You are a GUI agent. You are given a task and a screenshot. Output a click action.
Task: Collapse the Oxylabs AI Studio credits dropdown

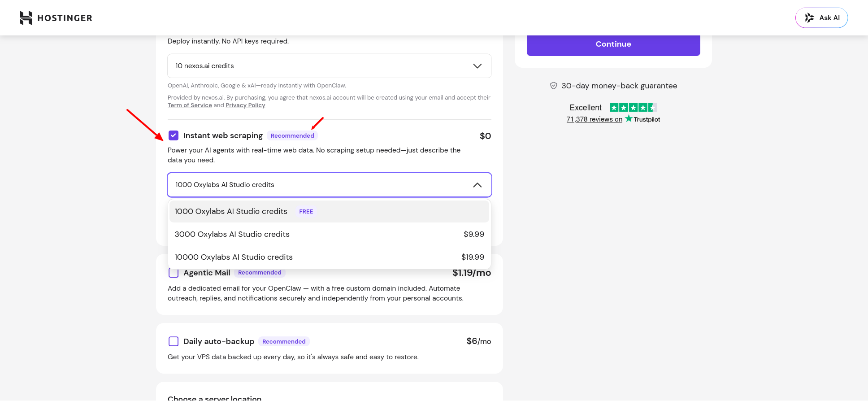330,185
